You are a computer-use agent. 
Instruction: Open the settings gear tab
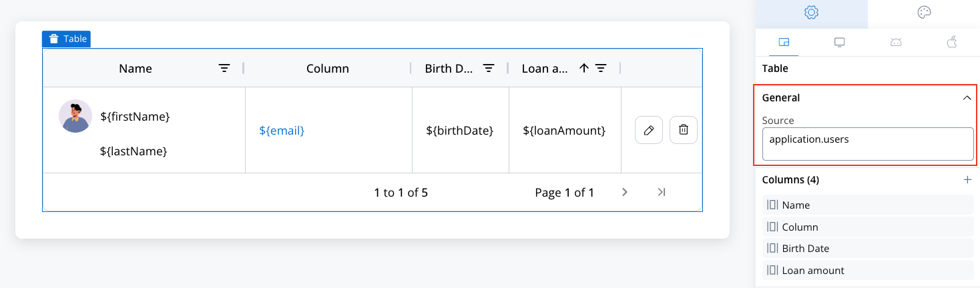click(x=811, y=13)
